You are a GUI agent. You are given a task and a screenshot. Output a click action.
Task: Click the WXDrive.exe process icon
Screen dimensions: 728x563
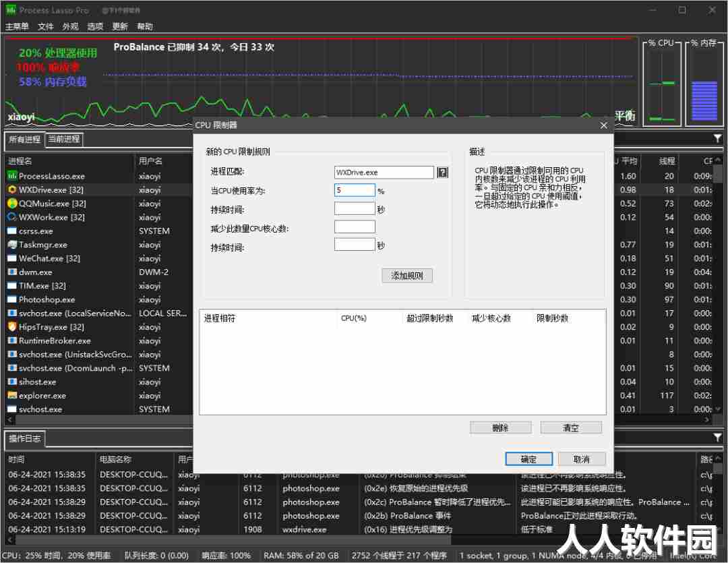(11, 189)
